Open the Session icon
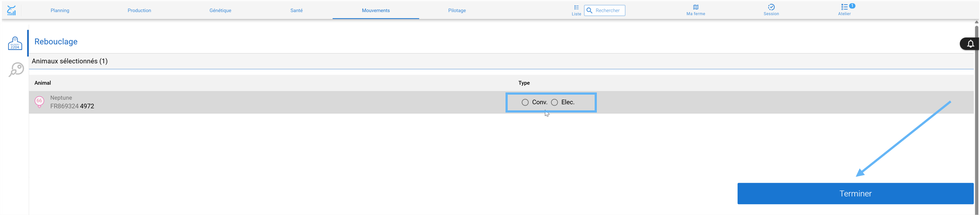 (771, 10)
